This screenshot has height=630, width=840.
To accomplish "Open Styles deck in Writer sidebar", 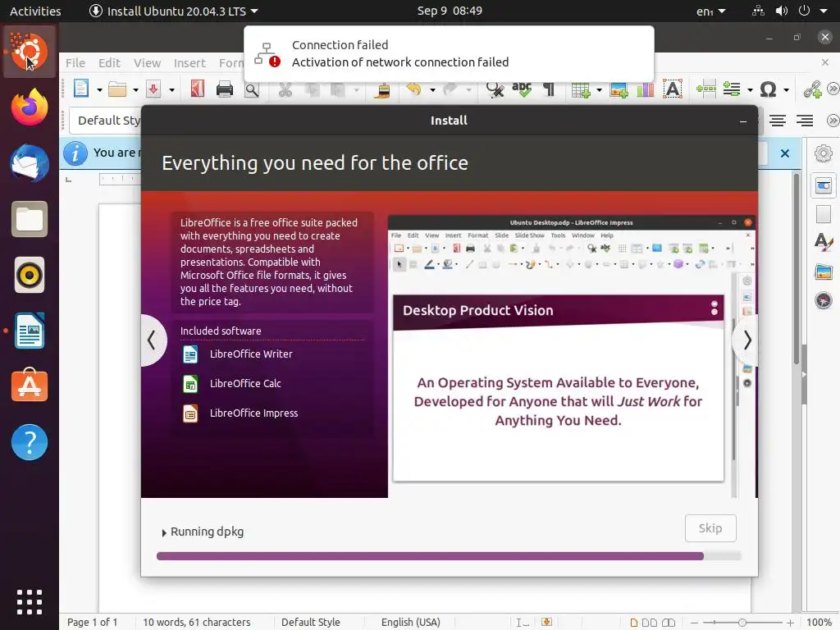I will (824, 242).
